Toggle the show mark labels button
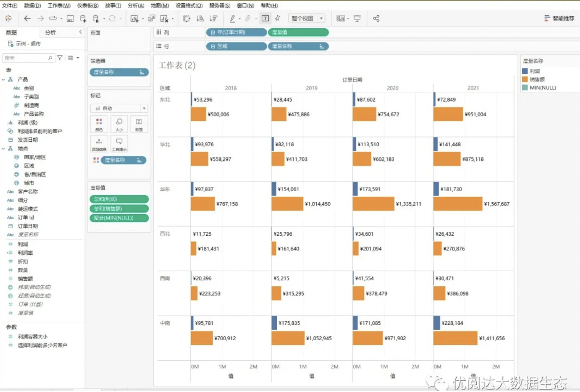This screenshot has width=580, height=392. coord(265,19)
